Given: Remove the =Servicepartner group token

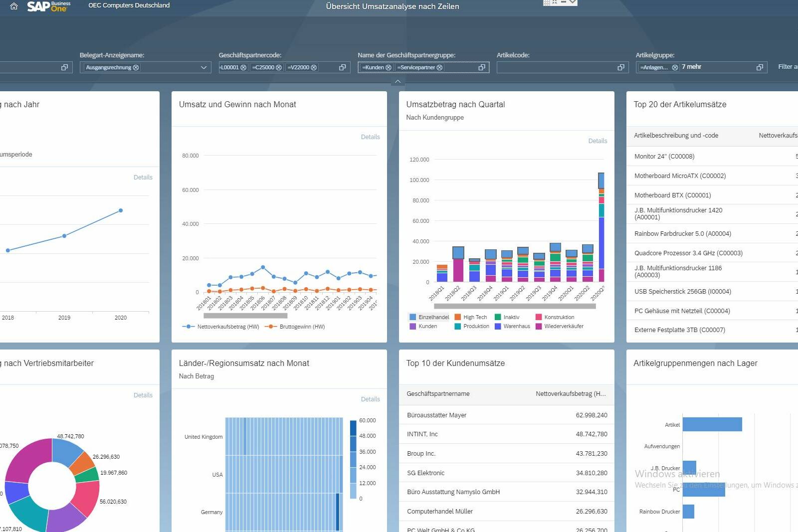Looking at the screenshot, I should click(439, 67).
